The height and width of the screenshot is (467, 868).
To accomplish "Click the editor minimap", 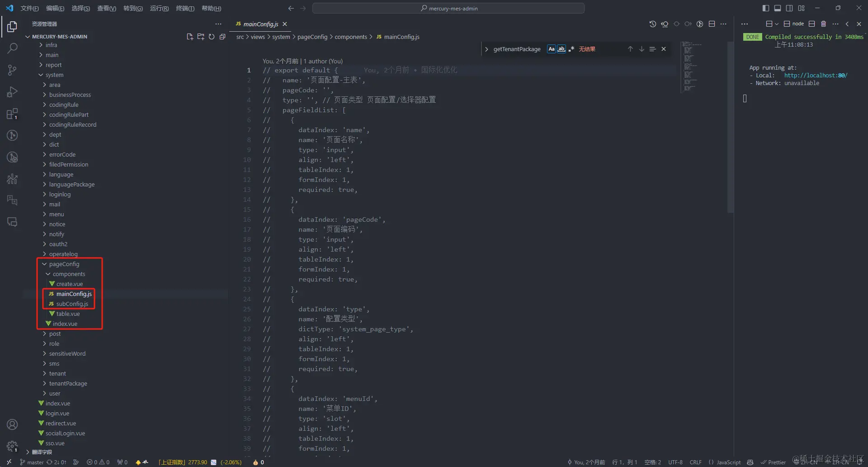I will pos(691,67).
